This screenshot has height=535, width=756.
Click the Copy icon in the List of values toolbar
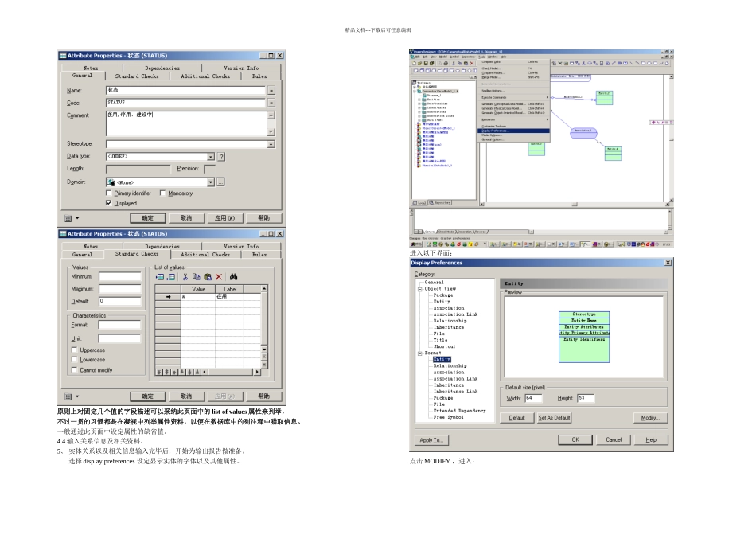[197, 277]
